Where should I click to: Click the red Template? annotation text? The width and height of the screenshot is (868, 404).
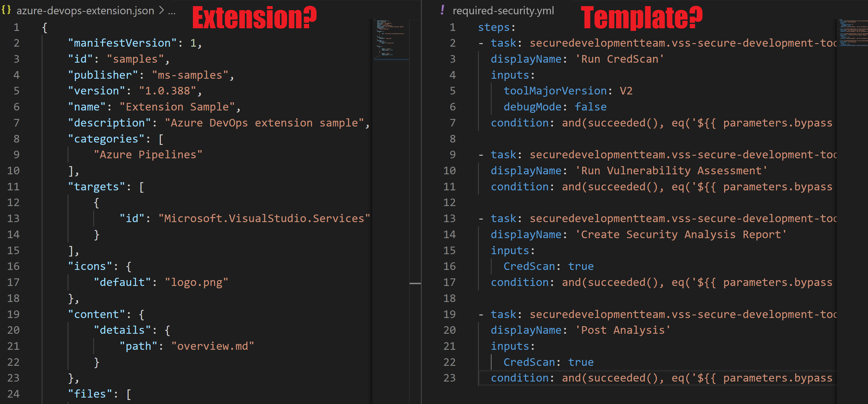[642, 17]
